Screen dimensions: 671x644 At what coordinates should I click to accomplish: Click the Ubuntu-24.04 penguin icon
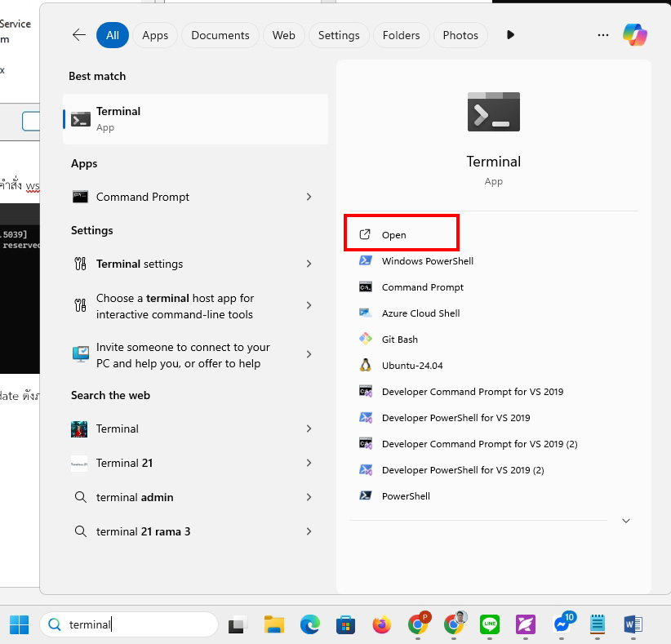[366, 365]
